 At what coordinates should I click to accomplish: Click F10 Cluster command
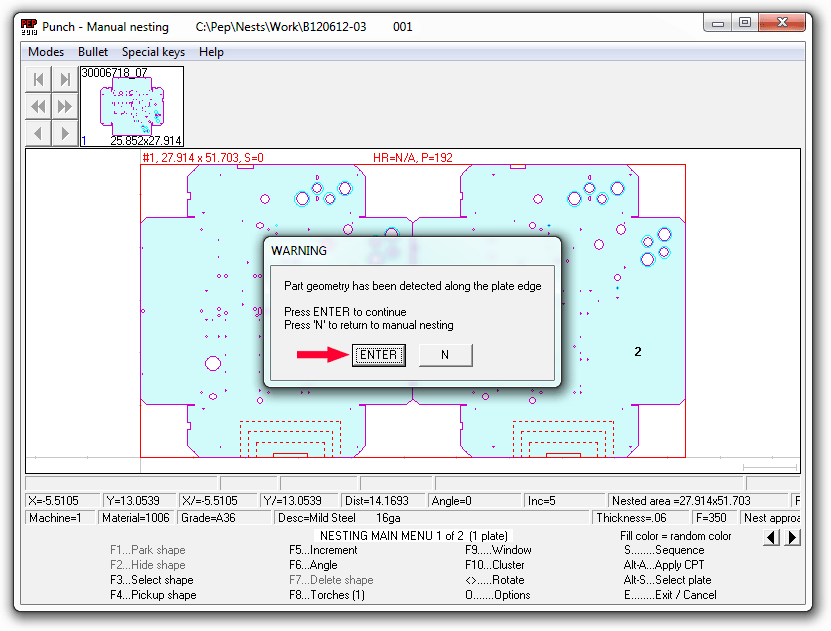click(x=494, y=565)
